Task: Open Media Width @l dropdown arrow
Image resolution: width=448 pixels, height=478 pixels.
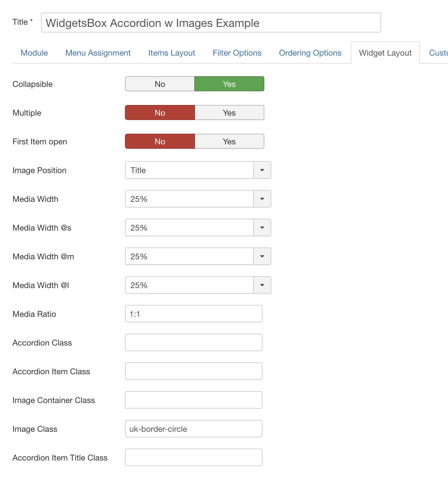Action: [x=262, y=285]
